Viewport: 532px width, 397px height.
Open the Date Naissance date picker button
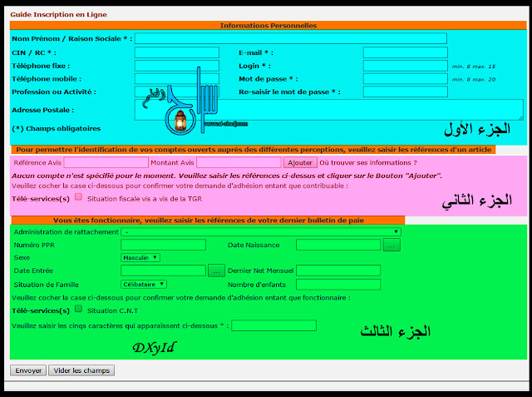[x=392, y=245]
